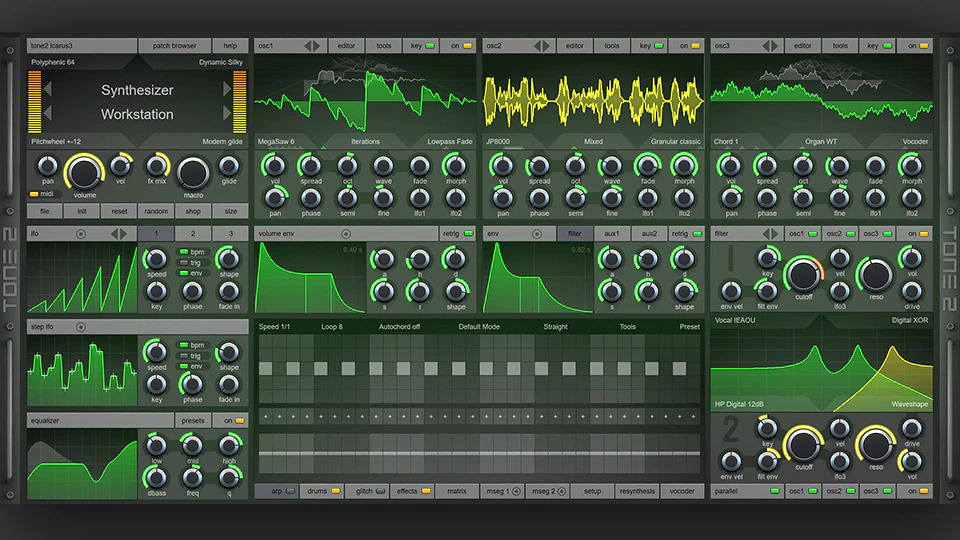The image size is (960, 540).
Task: Open the Modern glide dropdown
Action: click(x=222, y=141)
